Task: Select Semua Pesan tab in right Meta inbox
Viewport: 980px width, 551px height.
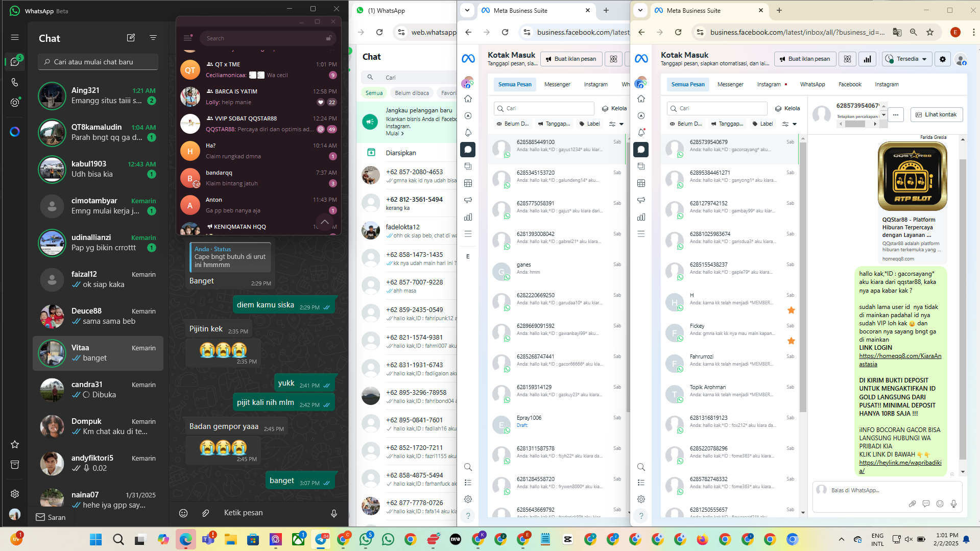Action: pyautogui.click(x=687, y=84)
